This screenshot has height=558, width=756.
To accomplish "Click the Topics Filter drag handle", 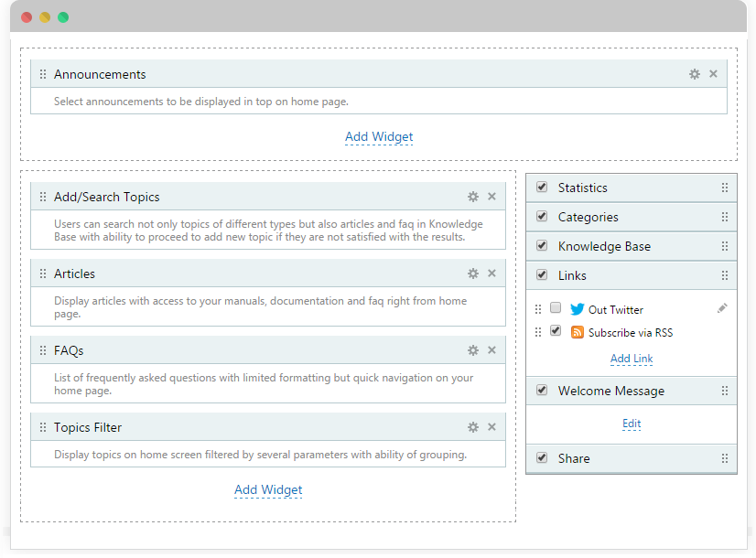I will tap(43, 427).
